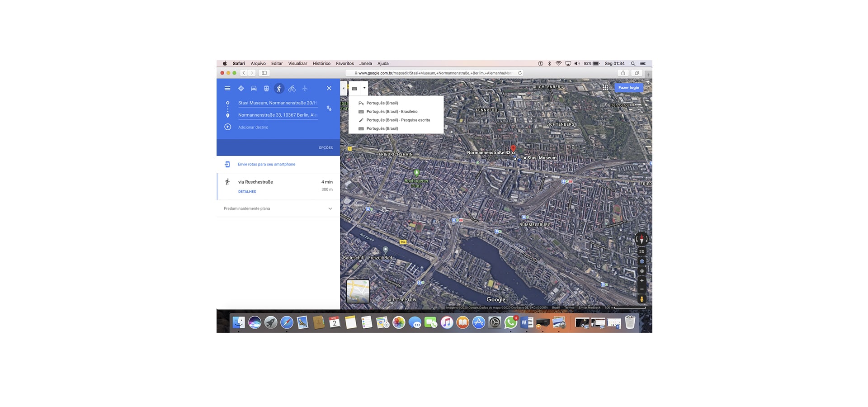Open the Google Maps hamburger menu

[227, 89]
